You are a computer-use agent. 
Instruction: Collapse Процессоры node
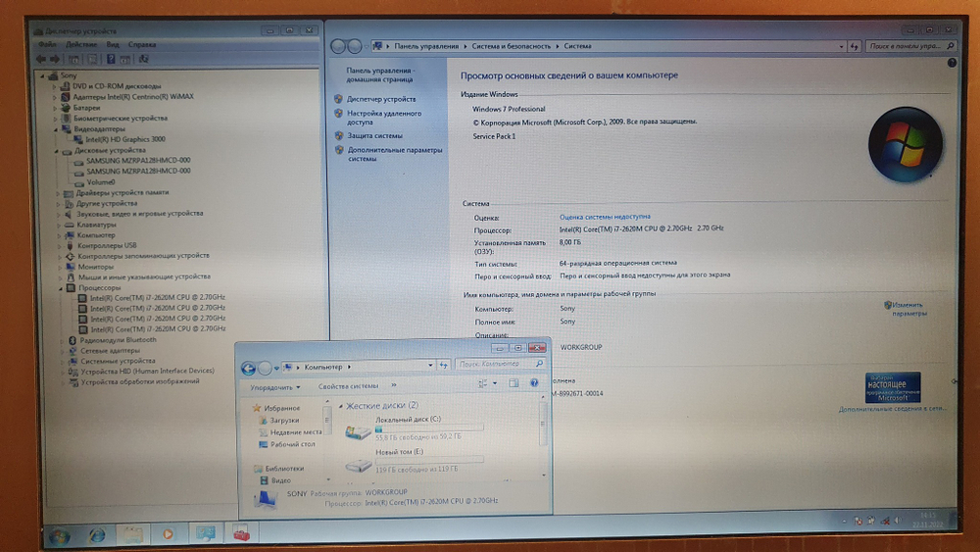click(61, 288)
